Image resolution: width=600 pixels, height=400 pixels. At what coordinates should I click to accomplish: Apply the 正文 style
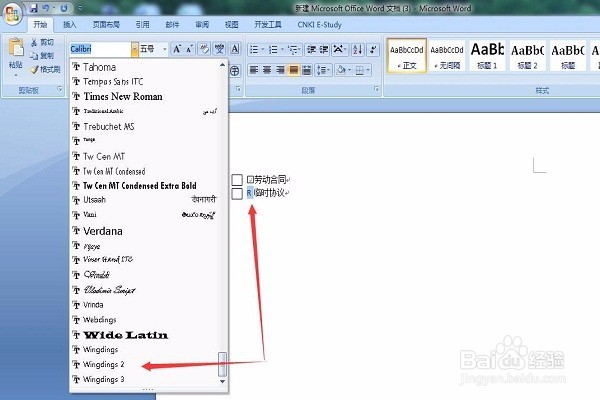[406, 56]
